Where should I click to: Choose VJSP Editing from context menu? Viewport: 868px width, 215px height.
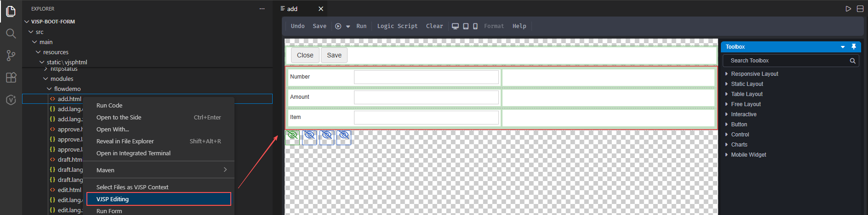(x=159, y=199)
